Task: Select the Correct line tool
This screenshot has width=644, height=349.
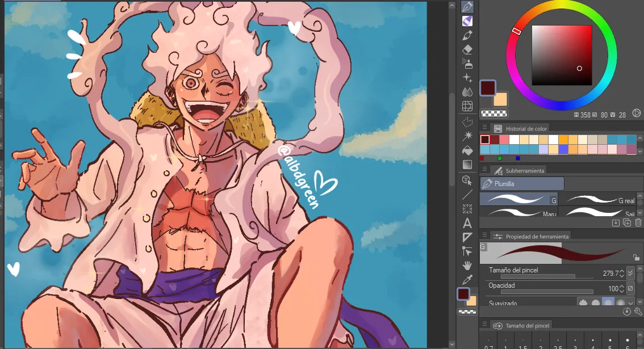Action: pyautogui.click(x=467, y=251)
